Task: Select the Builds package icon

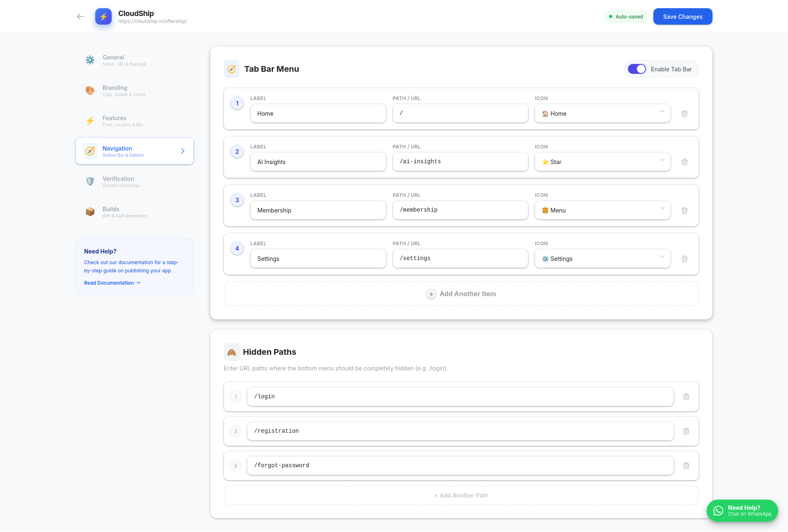Action: (x=90, y=212)
